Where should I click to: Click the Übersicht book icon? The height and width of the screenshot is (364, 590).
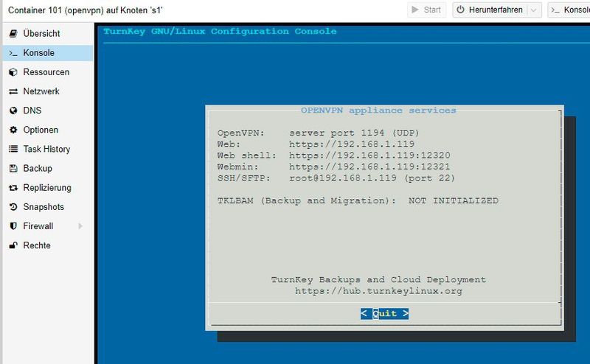point(13,33)
